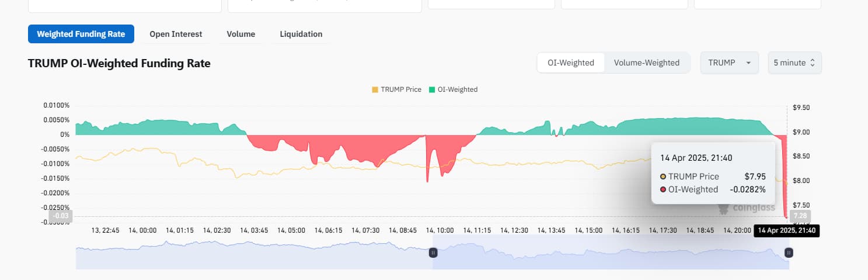Screen dimensions: 868x280
Task: Open the Open Interest tab
Action: 176,34
